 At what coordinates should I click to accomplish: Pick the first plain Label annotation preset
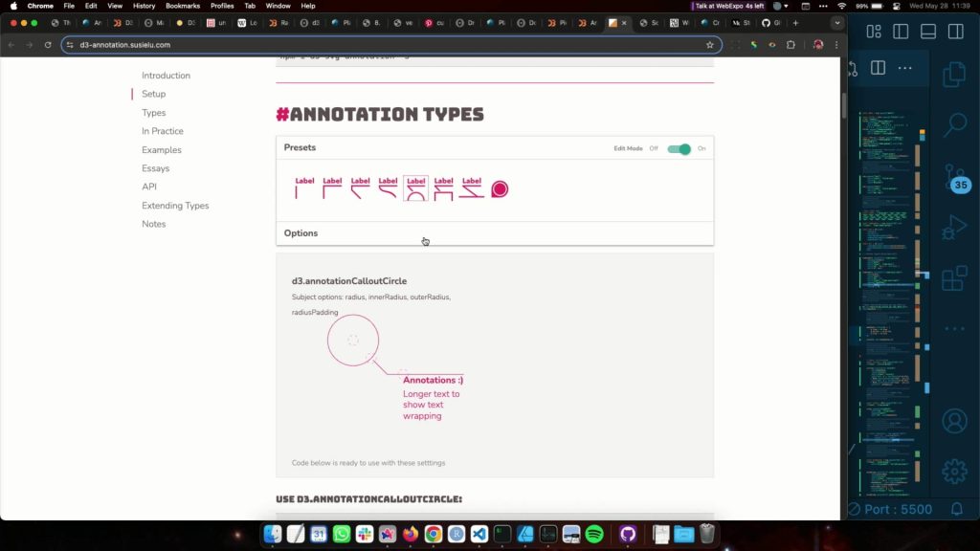point(304,187)
